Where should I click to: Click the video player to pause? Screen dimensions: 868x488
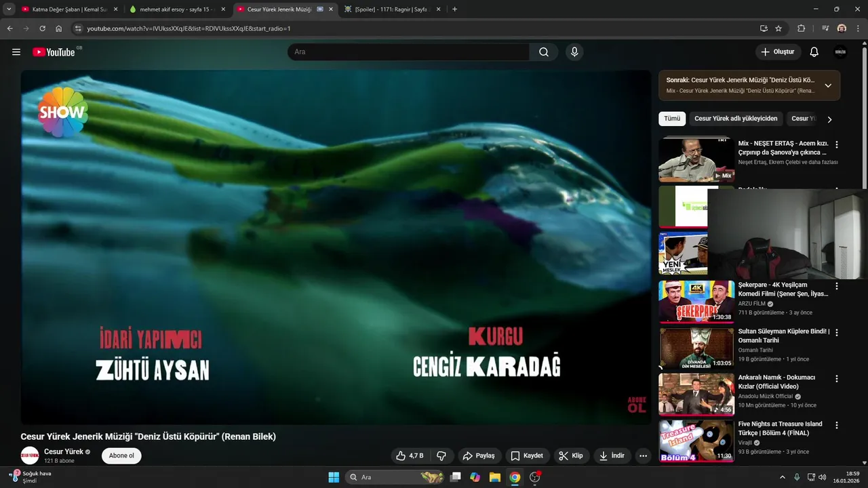pos(336,247)
